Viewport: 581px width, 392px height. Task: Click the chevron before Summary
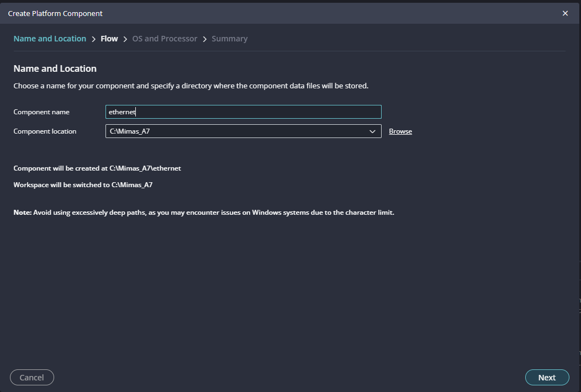click(x=205, y=39)
